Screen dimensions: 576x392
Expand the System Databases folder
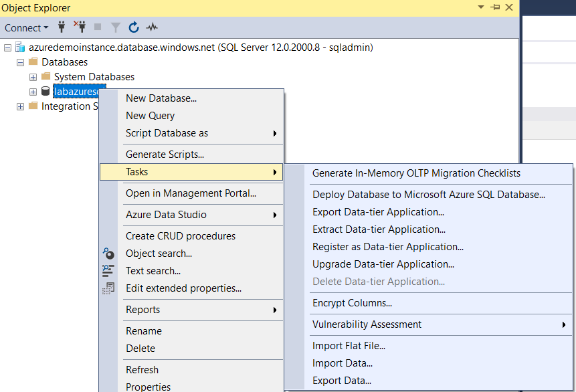[33, 77]
